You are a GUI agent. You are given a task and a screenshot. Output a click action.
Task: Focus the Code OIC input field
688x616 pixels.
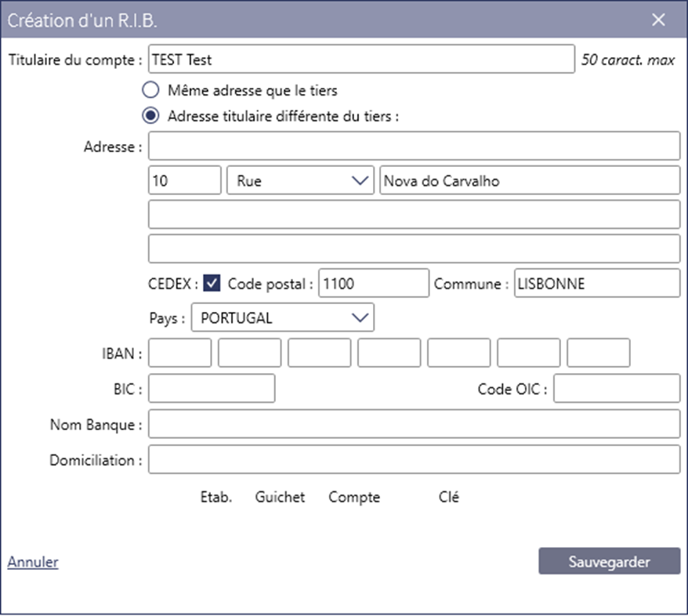(617, 388)
